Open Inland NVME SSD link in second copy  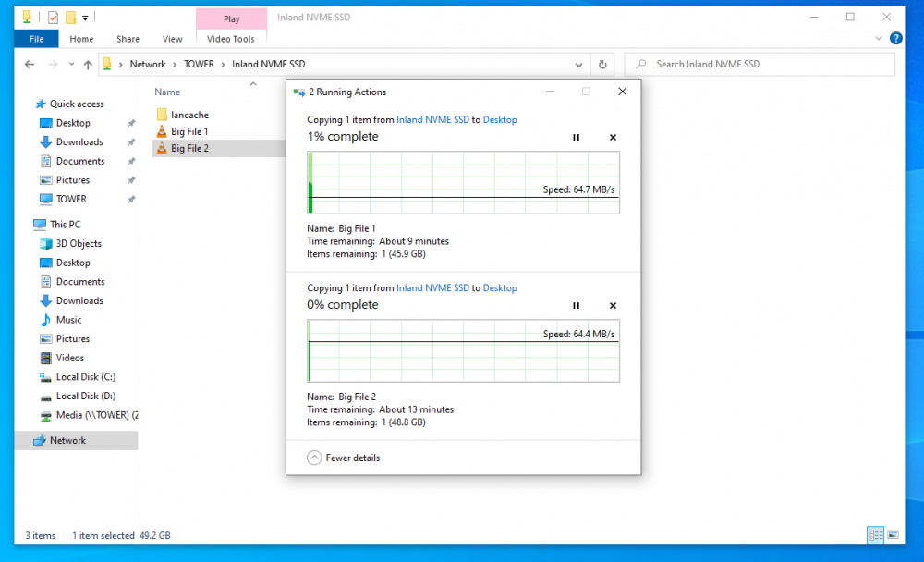pos(432,287)
